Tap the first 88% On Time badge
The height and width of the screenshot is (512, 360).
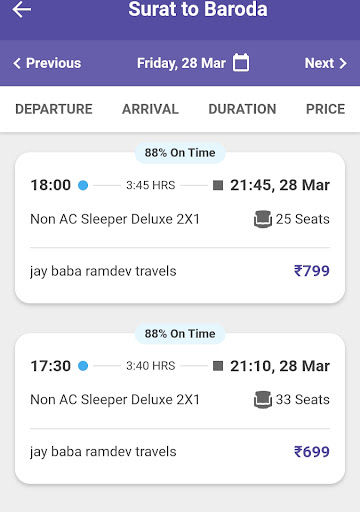pos(180,153)
